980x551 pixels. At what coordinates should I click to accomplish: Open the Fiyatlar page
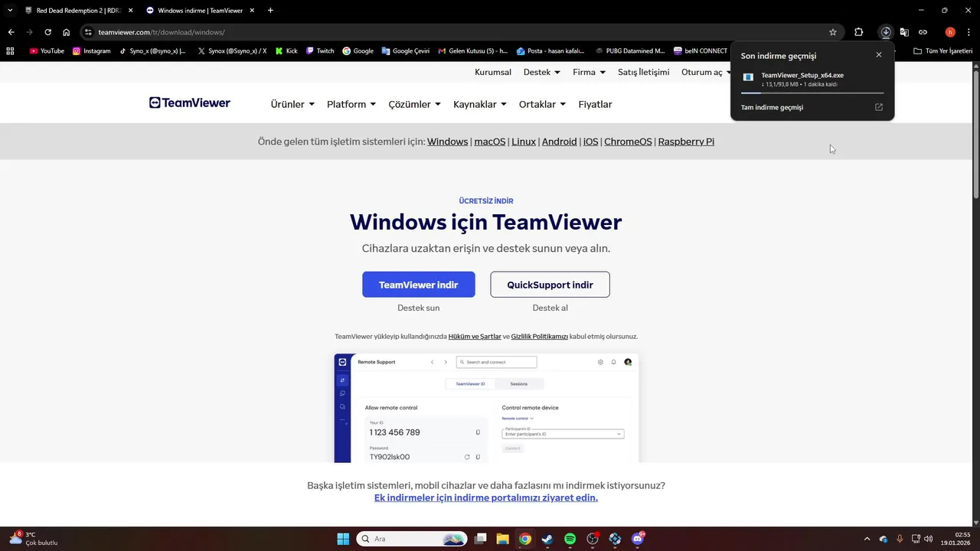(x=595, y=104)
